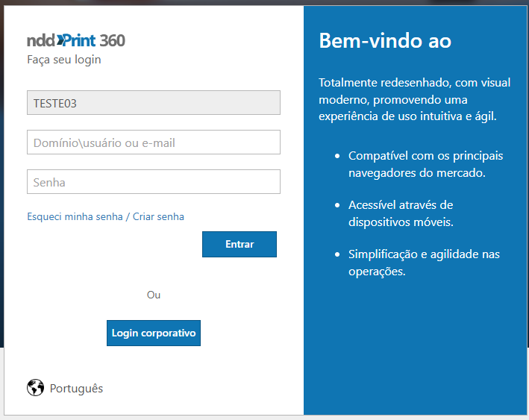Select the Simplificação e agilidade nas operações item

(x=424, y=263)
